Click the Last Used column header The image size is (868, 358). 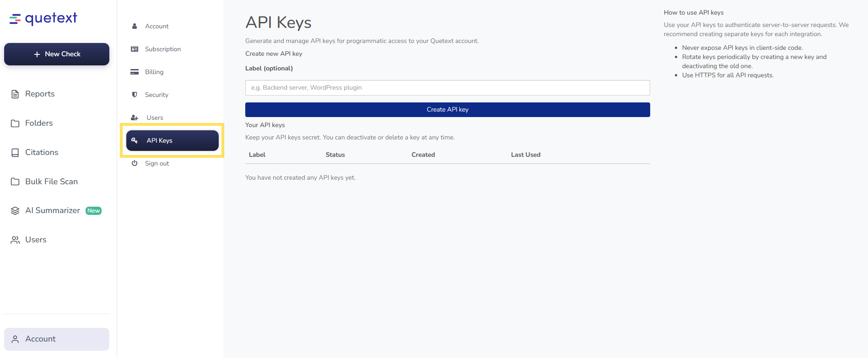click(x=525, y=155)
